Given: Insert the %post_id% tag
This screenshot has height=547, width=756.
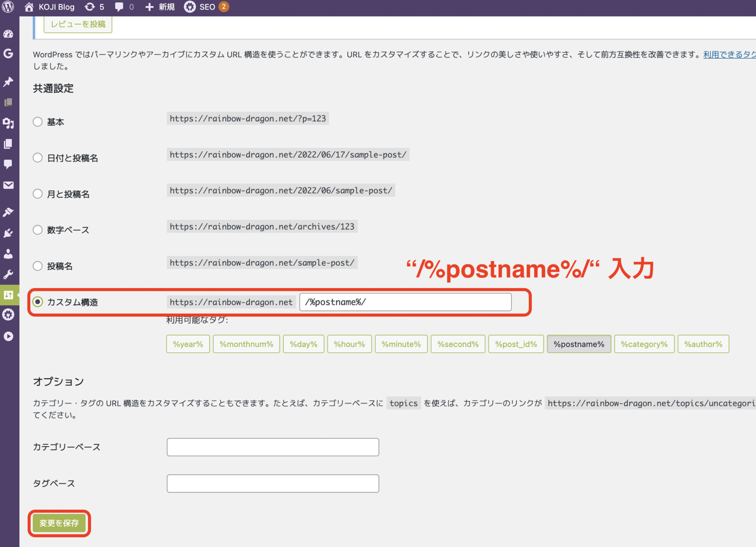Looking at the screenshot, I should coord(516,344).
